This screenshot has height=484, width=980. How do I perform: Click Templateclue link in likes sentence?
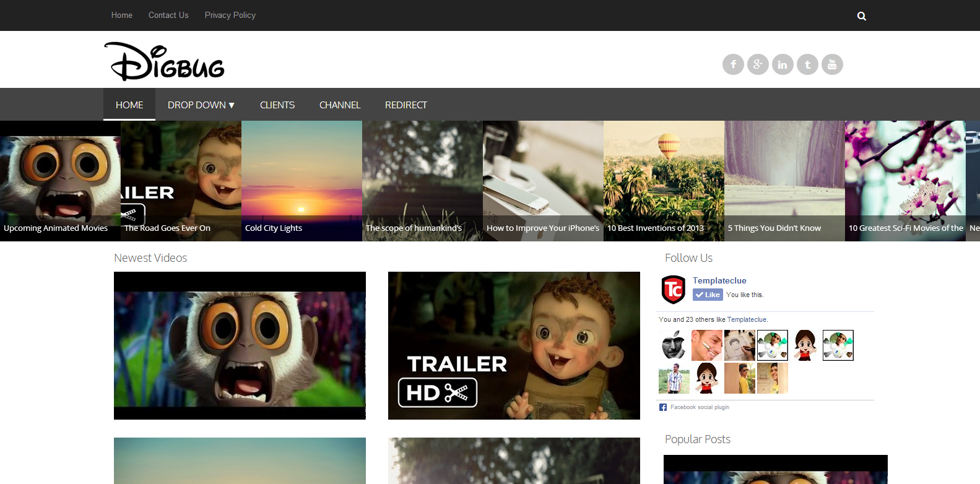coord(747,319)
